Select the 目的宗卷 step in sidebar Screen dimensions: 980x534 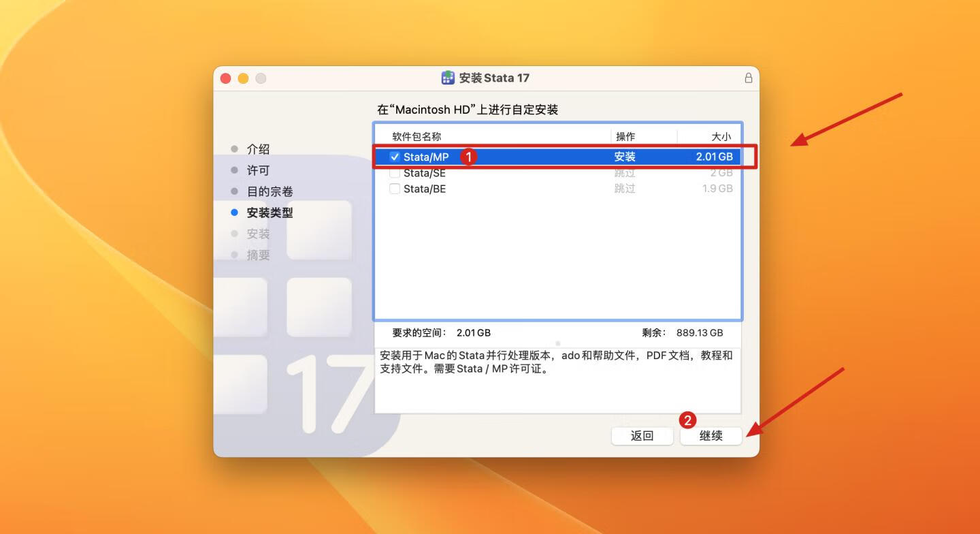269,191
